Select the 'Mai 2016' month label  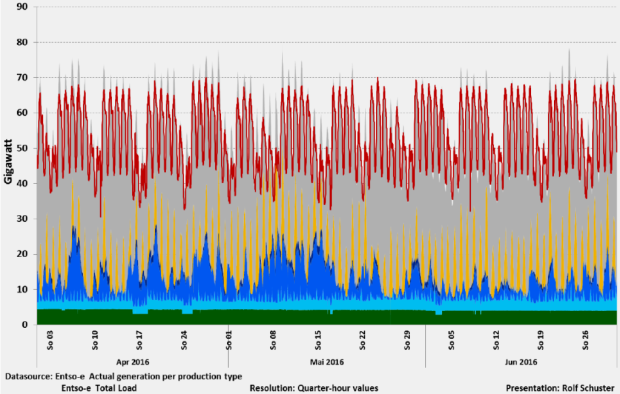pyautogui.click(x=327, y=362)
